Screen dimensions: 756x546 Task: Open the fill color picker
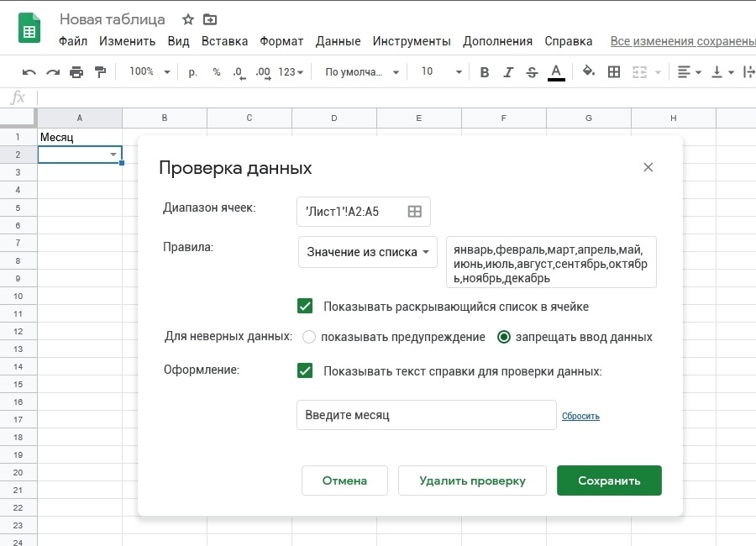(x=588, y=71)
